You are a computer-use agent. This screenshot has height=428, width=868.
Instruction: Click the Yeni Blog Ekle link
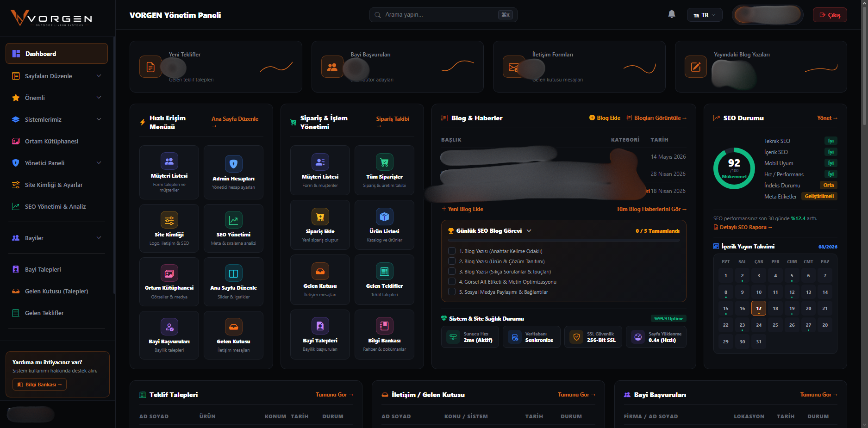[462, 209]
